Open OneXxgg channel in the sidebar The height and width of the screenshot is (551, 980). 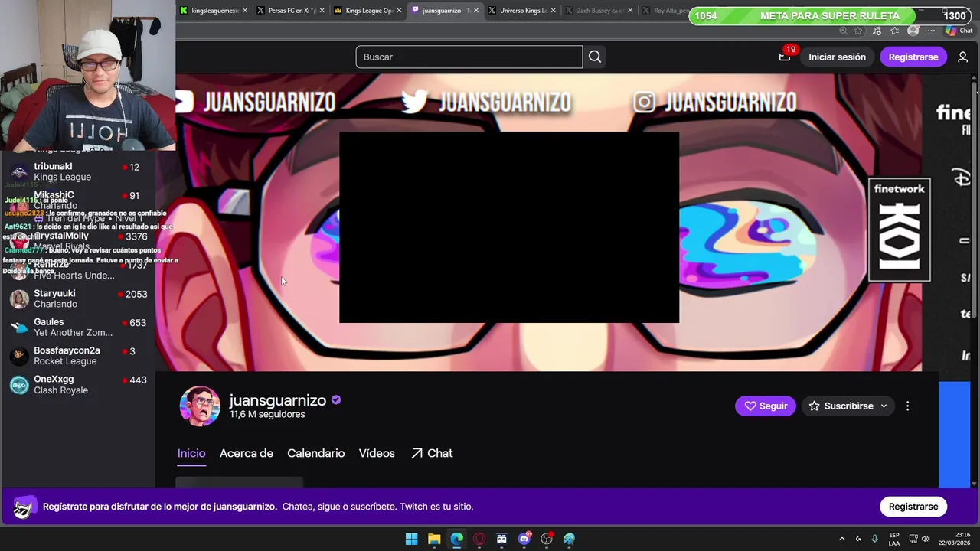coord(77,384)
